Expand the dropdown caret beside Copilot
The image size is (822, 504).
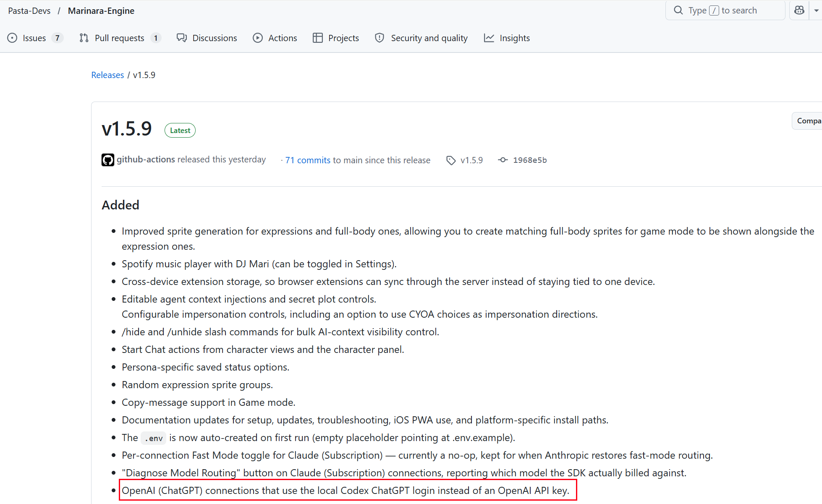[816, 10]
